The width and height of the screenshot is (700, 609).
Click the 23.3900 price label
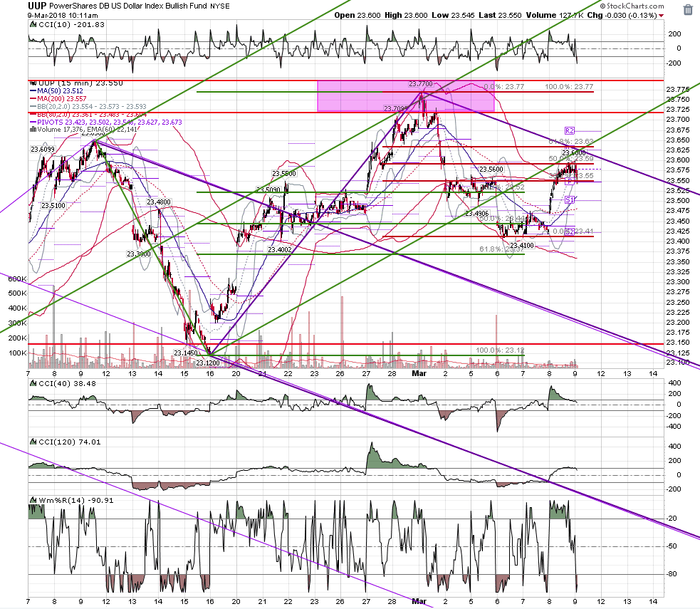click(139, 254)
